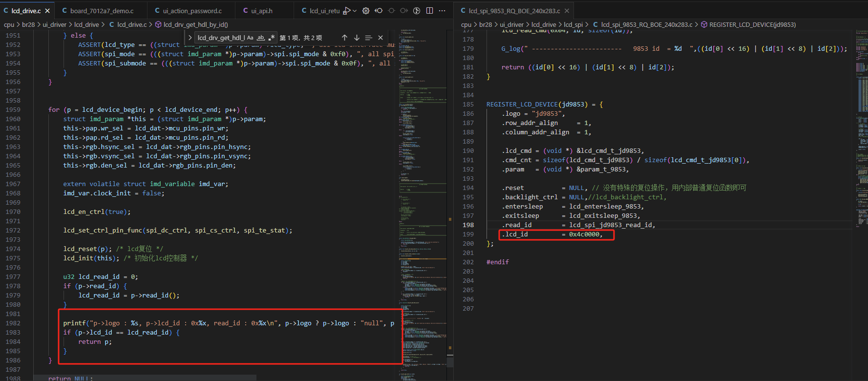Close the find widget
868x381 pixels.
[x=381, y=38]
